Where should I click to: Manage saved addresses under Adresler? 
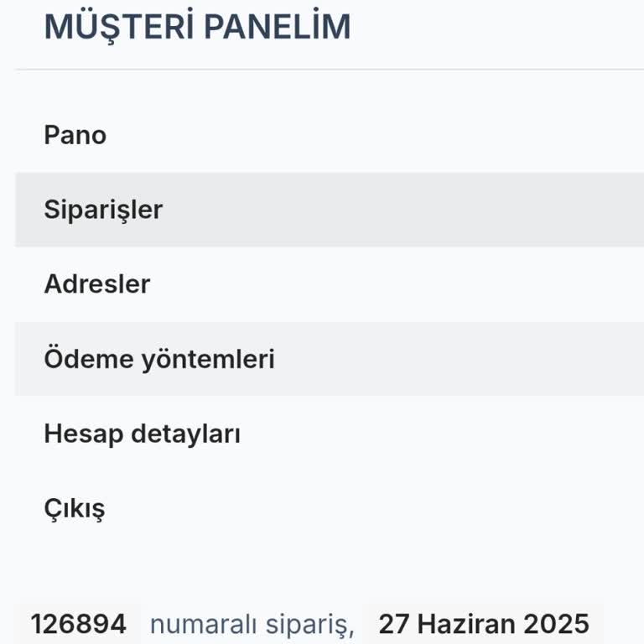pyautogui.click(x=97, y=284)
